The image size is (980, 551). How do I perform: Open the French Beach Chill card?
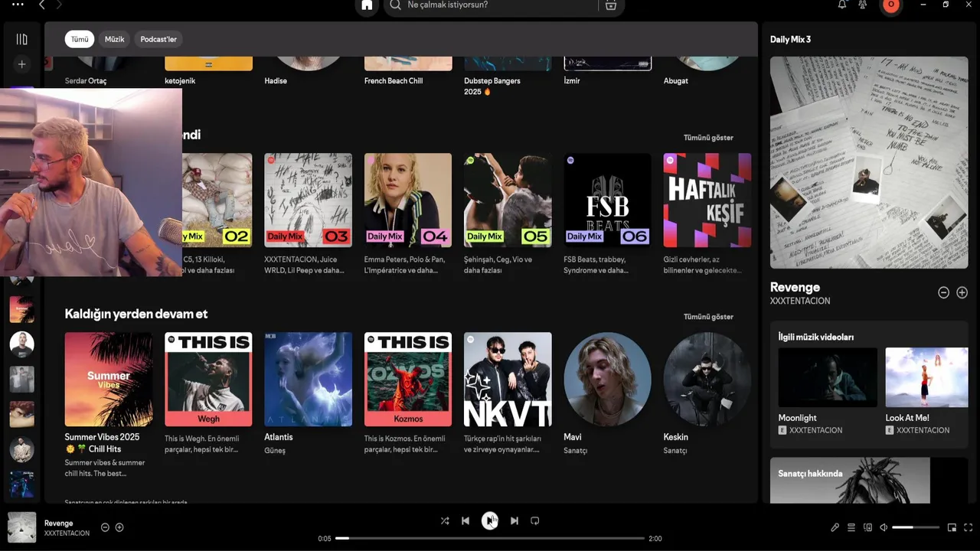(408, 70)
